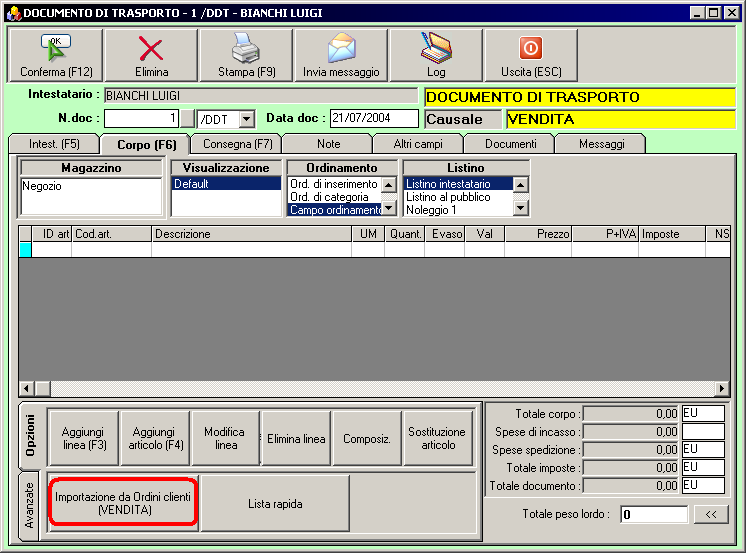Choose Ord. di inserimento ordering
The image size is (746, 553).
[x=334, y=184]
